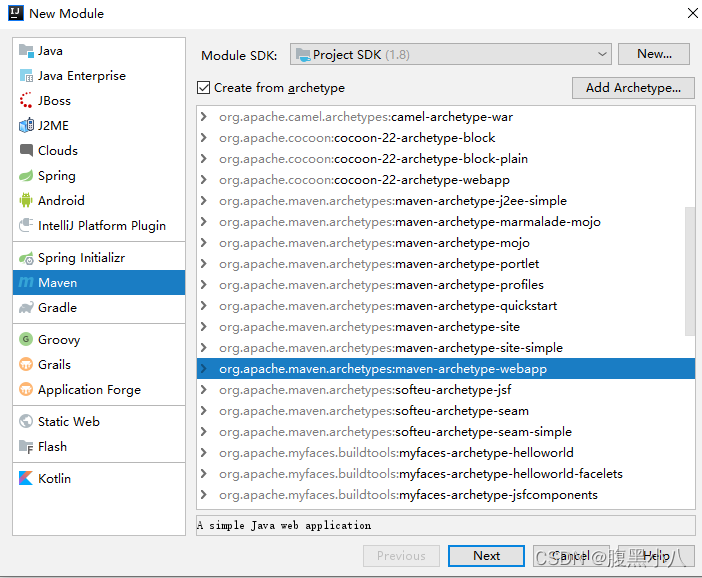Click the Java Enterprise icon
The height and width of the screenshot is (578, 702).
(x=26, y=76)
